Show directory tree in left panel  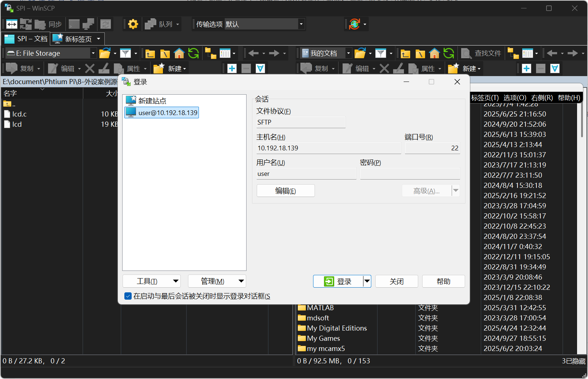211,53
